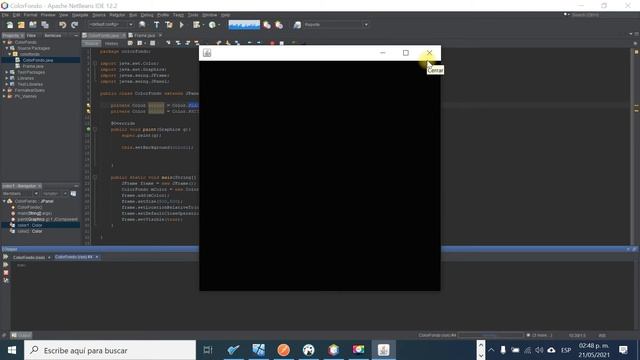Click the Undo arrow in toolbar
Screen dimensions: 640x360
tap(62, 25)
